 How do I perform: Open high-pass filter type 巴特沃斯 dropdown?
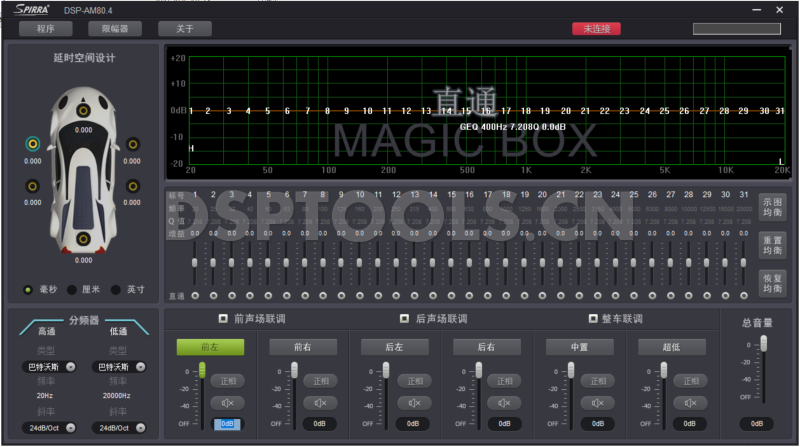click(49, 367)
